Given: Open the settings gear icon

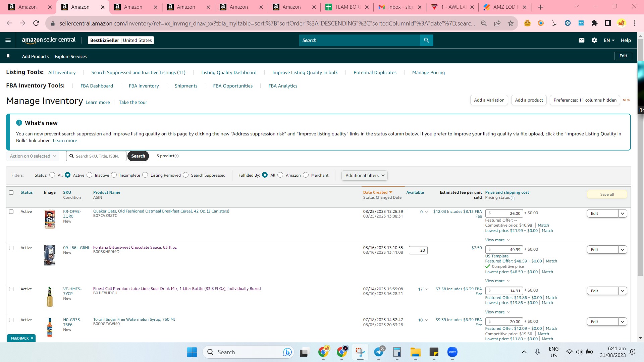Looking at the screenshot, I should (x=594, y=40).
